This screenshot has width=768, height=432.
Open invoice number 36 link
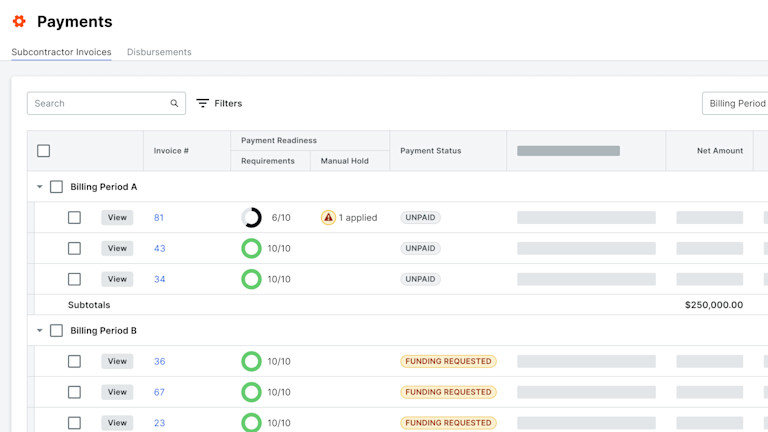[x=160, y=361]
